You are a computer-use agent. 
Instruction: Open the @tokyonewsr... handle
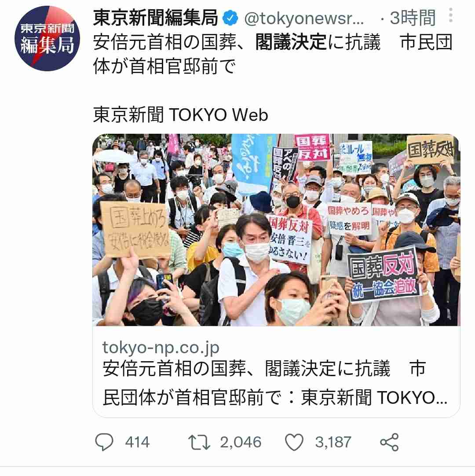point(304,18)
